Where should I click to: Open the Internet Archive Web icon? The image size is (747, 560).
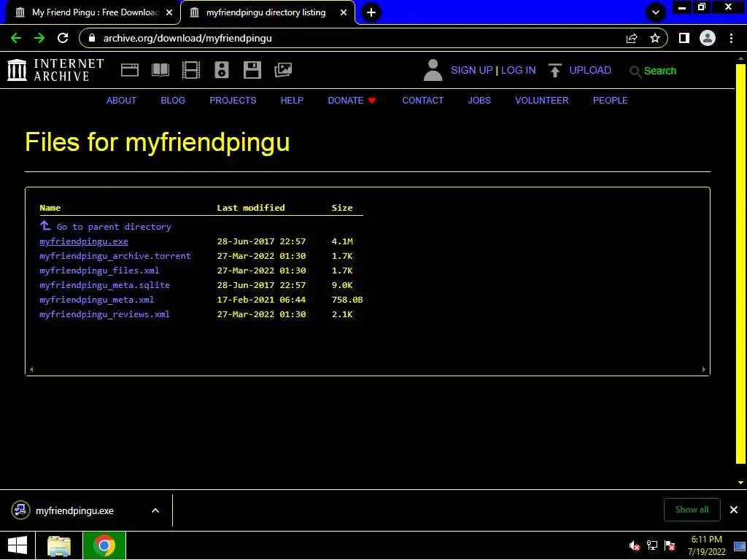pyautogui.click(x=130, y=70)
